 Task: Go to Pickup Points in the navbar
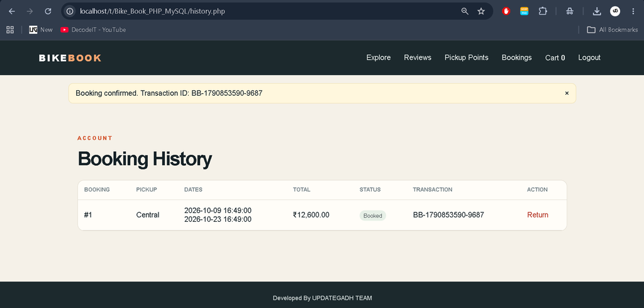466,57
